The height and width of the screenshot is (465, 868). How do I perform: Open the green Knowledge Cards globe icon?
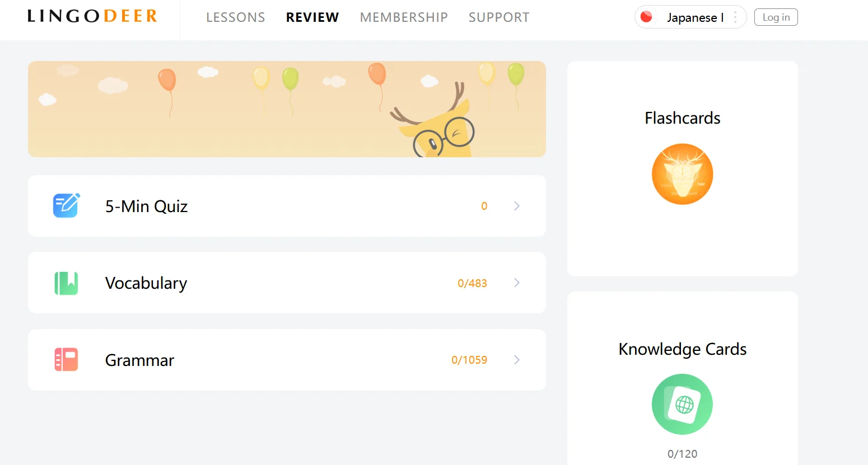point(682,405)
